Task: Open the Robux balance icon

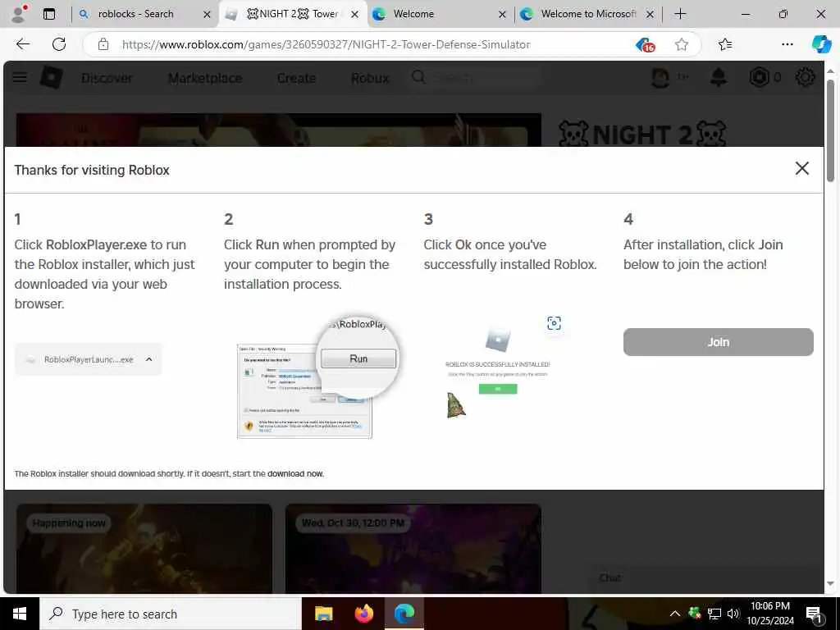Action: [759, 78]
